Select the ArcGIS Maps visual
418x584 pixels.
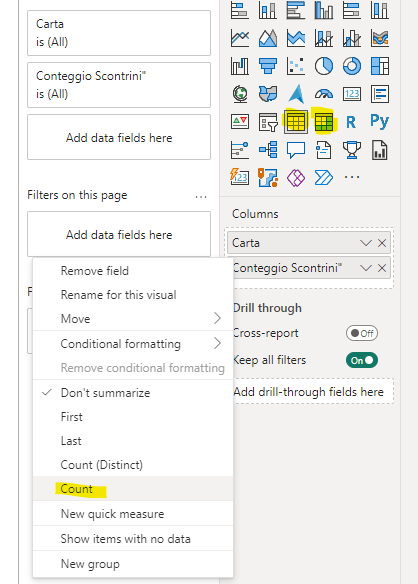pos(268,177)
